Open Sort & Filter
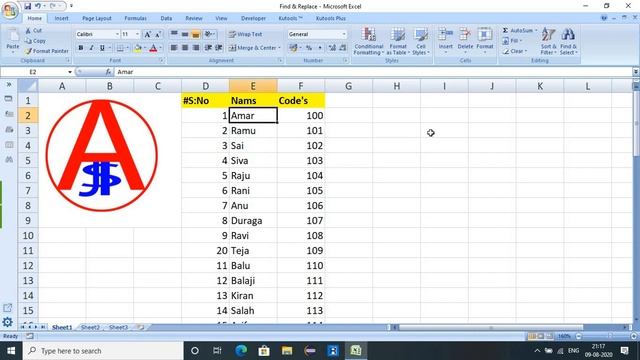This screenshot has width=640, height=360. [548, 41]
